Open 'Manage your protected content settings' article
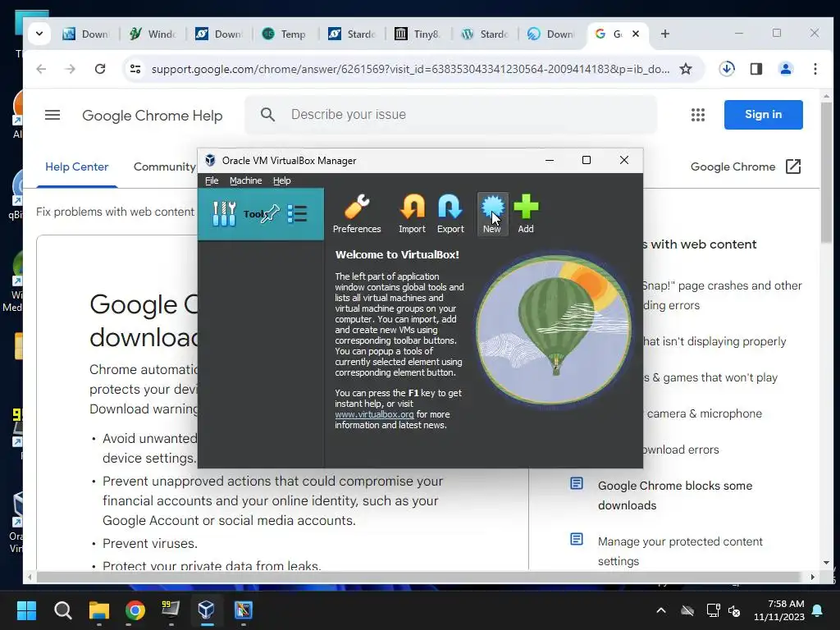Screen dimensions: 840x630 pos(680,551)
